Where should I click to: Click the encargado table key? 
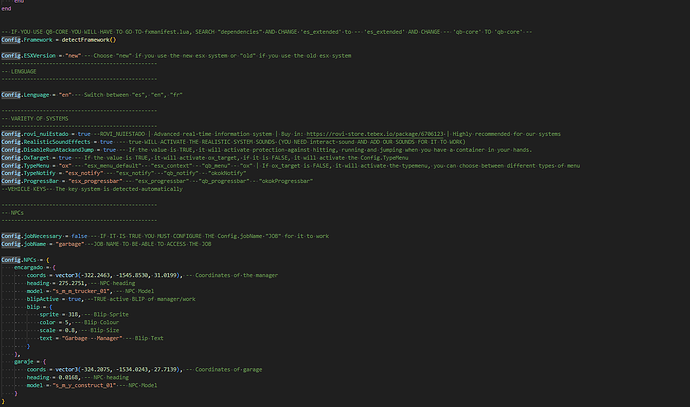[26, 268]
